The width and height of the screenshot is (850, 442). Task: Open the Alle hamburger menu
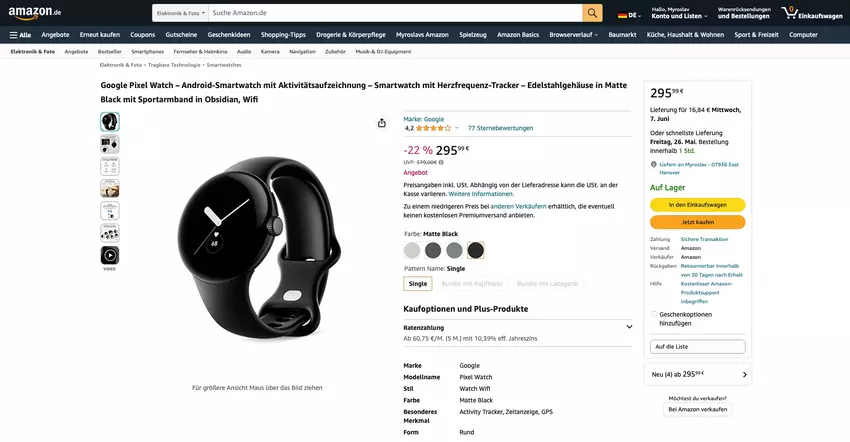pyautogui.click(x=20, y=35)
